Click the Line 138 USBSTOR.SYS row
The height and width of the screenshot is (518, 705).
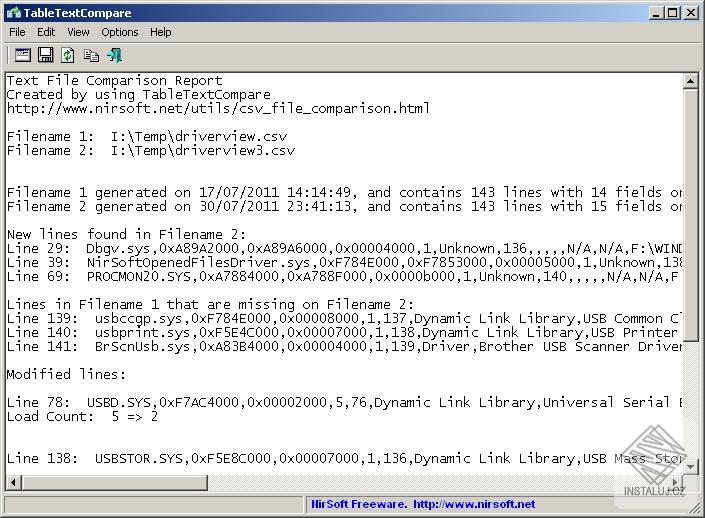coord(344,458)
